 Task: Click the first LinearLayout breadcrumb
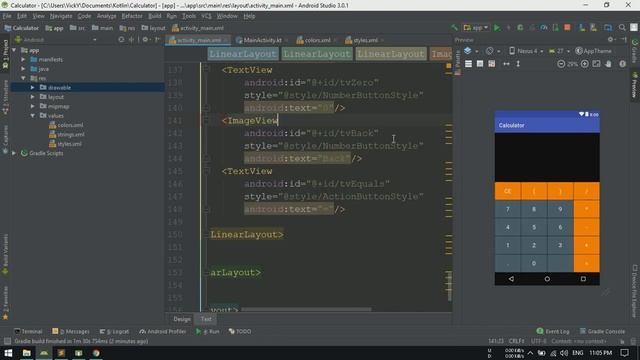[243, 54]
